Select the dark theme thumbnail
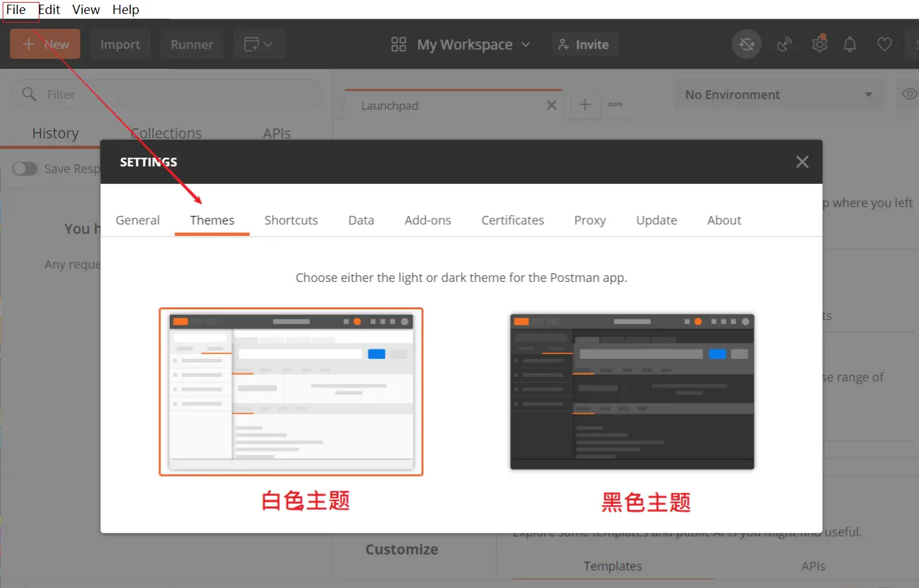The image size is (919, 588). (x=632, y=392)
